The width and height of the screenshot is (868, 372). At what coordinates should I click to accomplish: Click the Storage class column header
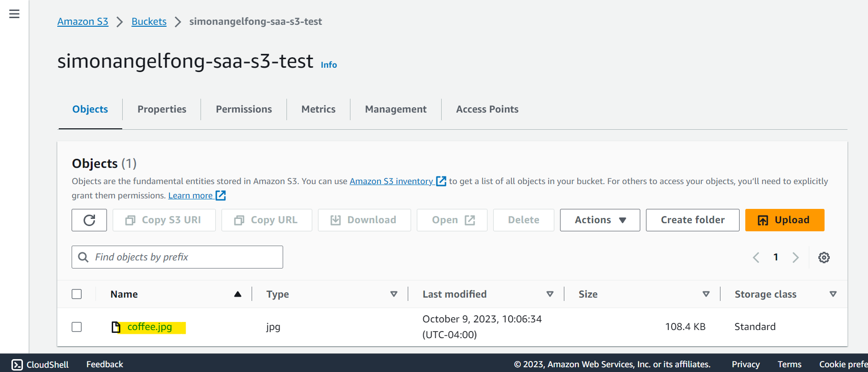coord(765,294)
